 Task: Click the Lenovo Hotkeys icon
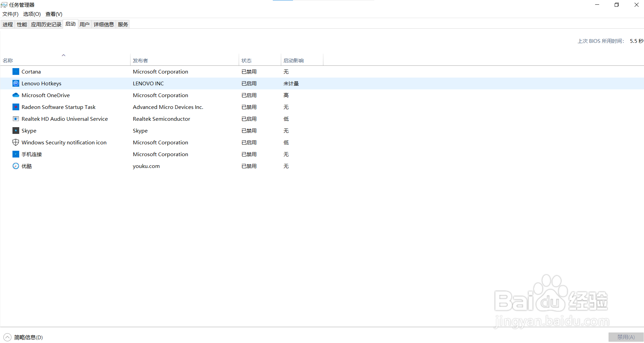tap(16, 83)
